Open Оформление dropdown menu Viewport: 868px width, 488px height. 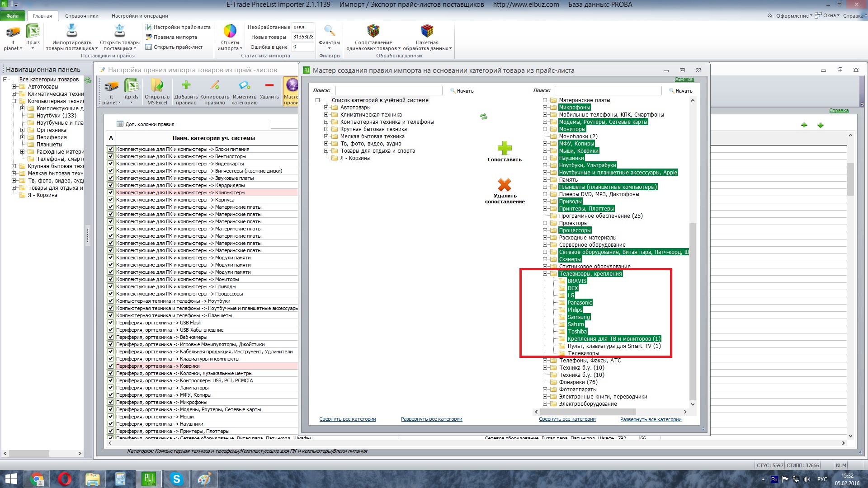(793, 16)
